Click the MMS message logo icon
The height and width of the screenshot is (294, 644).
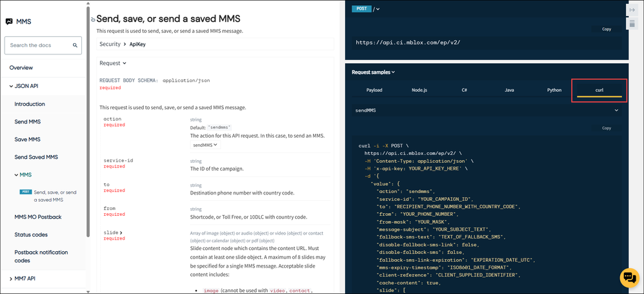point(9,22)
